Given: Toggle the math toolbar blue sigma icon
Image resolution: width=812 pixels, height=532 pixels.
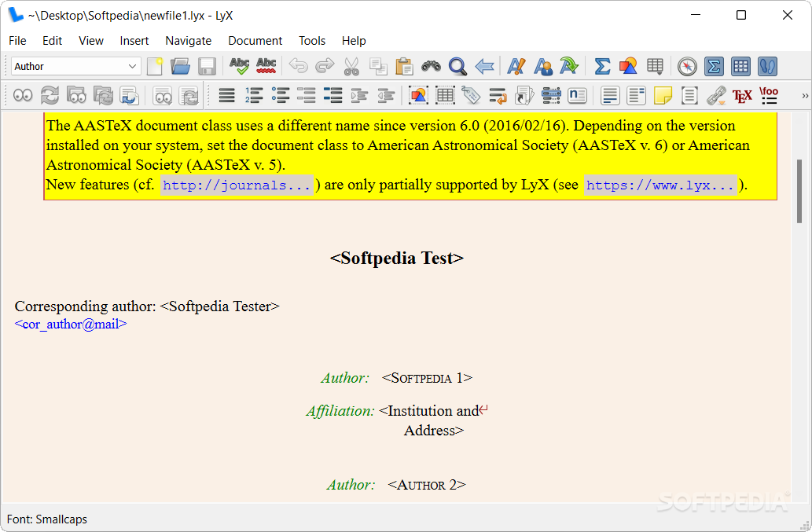Looking at the screenshot, I should [714, 66].
